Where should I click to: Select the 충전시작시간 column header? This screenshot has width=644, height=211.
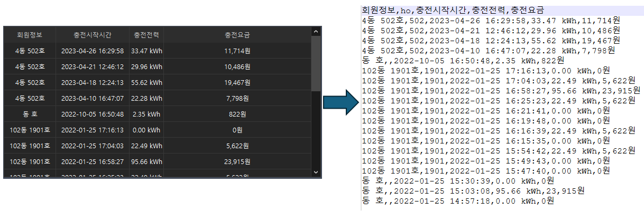(x=92, y=35)
